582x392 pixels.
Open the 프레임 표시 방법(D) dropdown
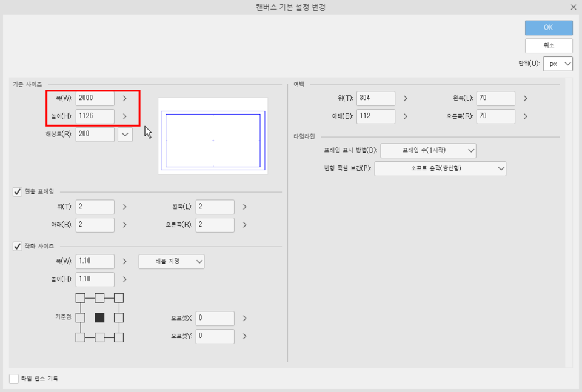pyautogui.click(x=429, y=151)
